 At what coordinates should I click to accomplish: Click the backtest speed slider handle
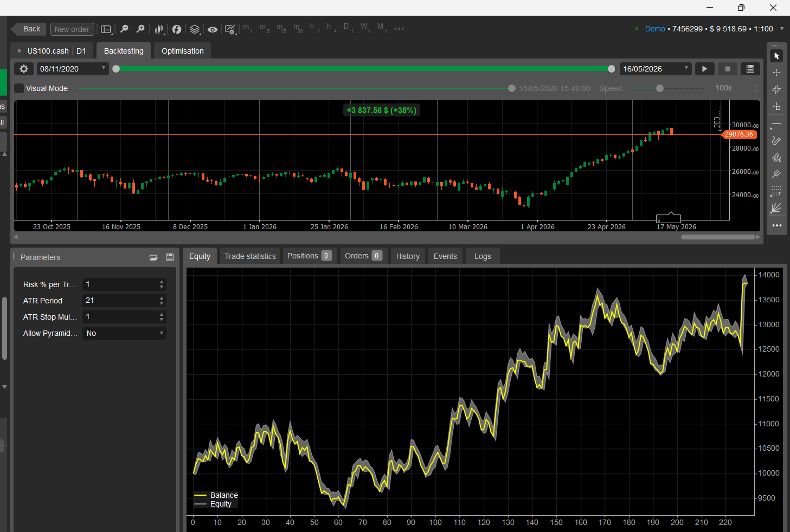pos(660,88)
